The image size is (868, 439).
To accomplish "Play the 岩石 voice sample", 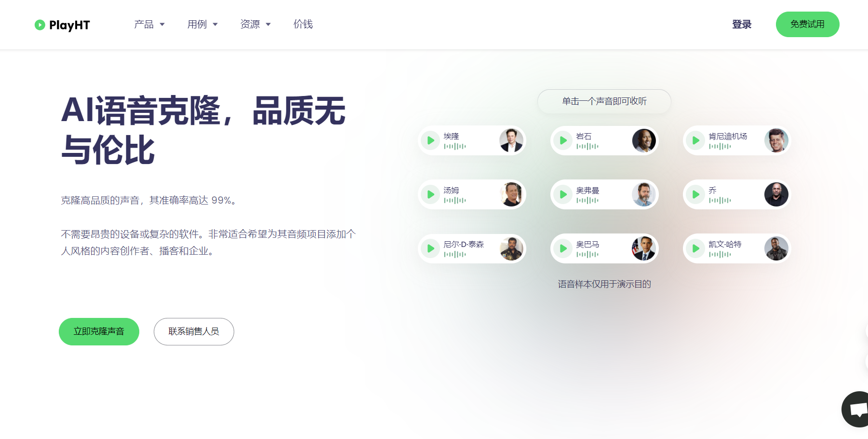I will (x=563, y=140).
